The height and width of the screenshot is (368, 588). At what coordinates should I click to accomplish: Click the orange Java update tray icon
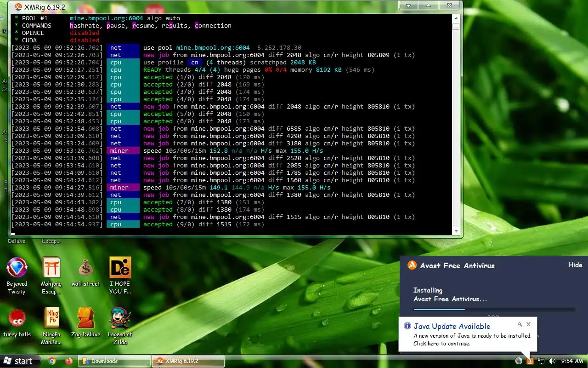pyautogui.click(x=530, y=361)
